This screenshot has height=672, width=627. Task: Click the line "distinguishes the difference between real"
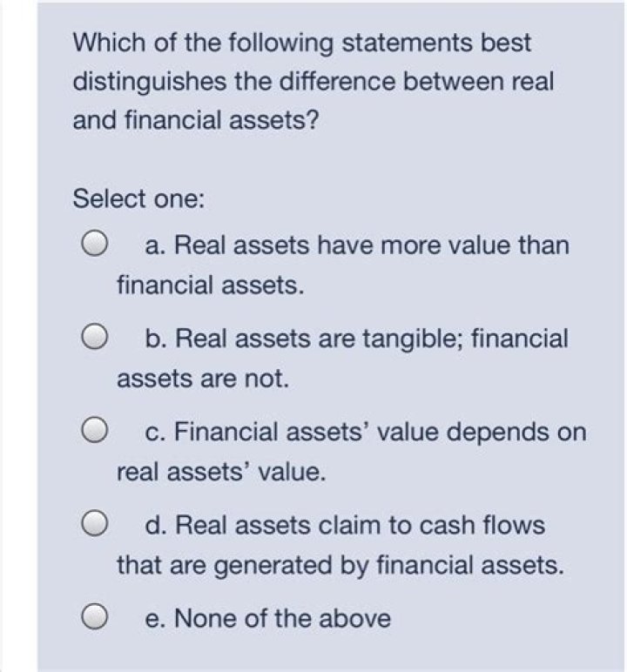(x=313, y=81)
